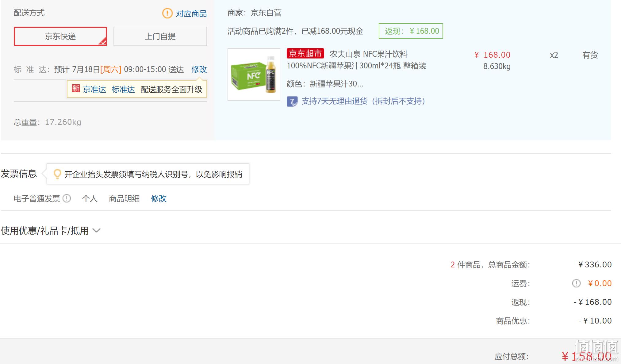This screenshot has width=621, height=364.
Task: Click 商品明细 in invoice row
Action: (x=124, y=198)
